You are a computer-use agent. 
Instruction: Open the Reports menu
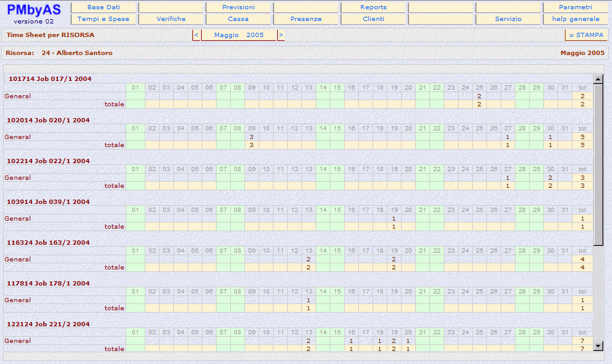pos(373,7)
